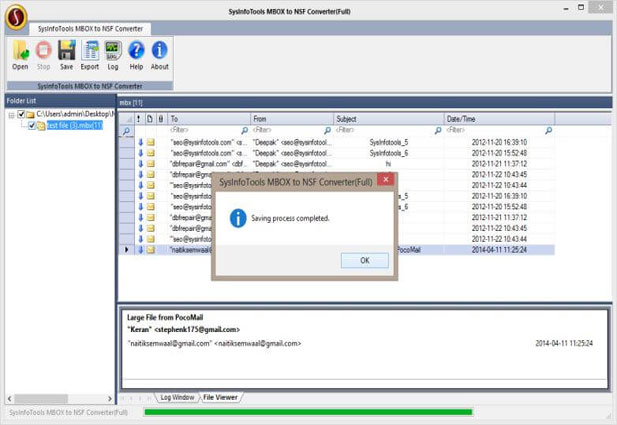Select SysInfoTools MBOX to NSF Converter ribbon tab

pyautogui.click(x=90, y=29)
